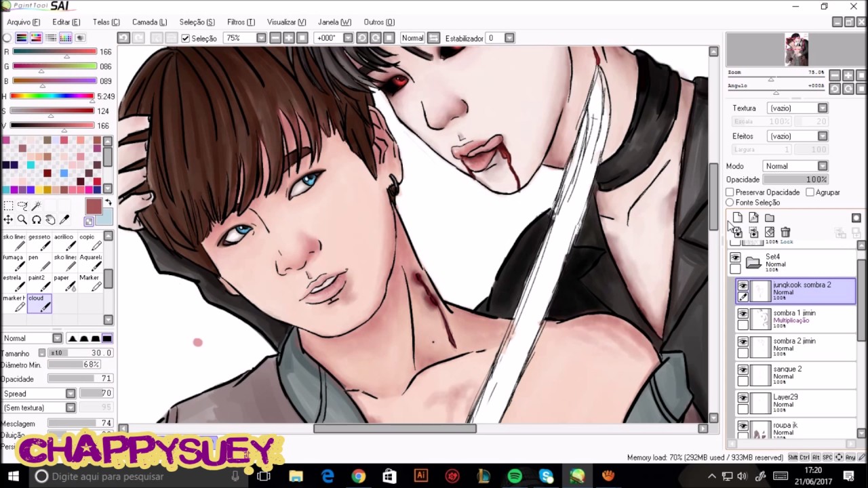Image resolution: width=868 pixels, height=488 pixels.
Task: Enable Preservar Opacidade checkbox
Action: (x=730, y=192)
